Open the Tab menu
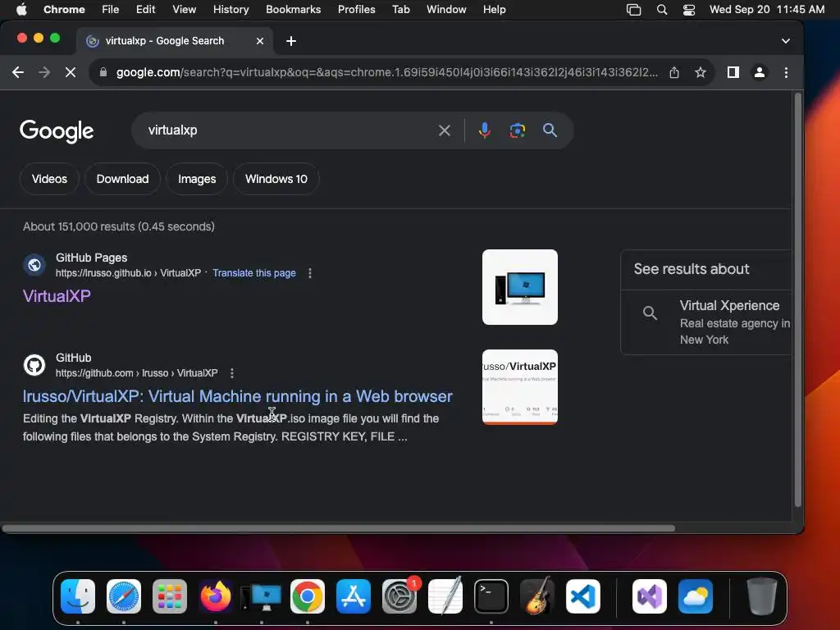 pos(400,9)
